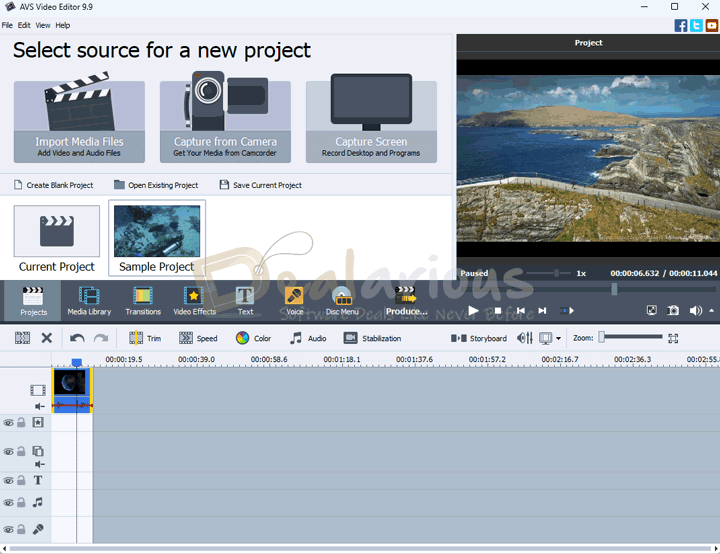Select the video clip on timeline

(x=72, y=390)
